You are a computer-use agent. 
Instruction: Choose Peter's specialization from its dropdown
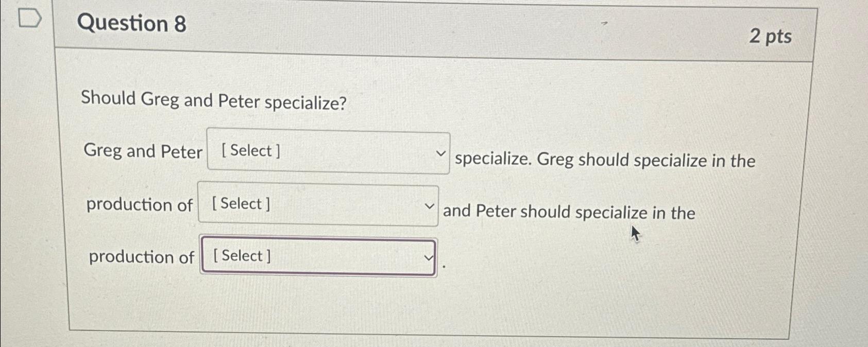(318, 256)
